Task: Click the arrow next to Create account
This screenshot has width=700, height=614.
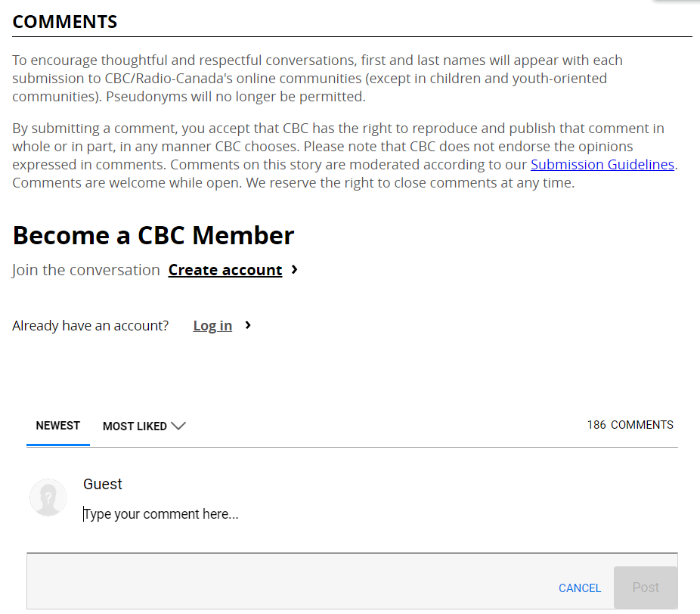Action: 295,270
